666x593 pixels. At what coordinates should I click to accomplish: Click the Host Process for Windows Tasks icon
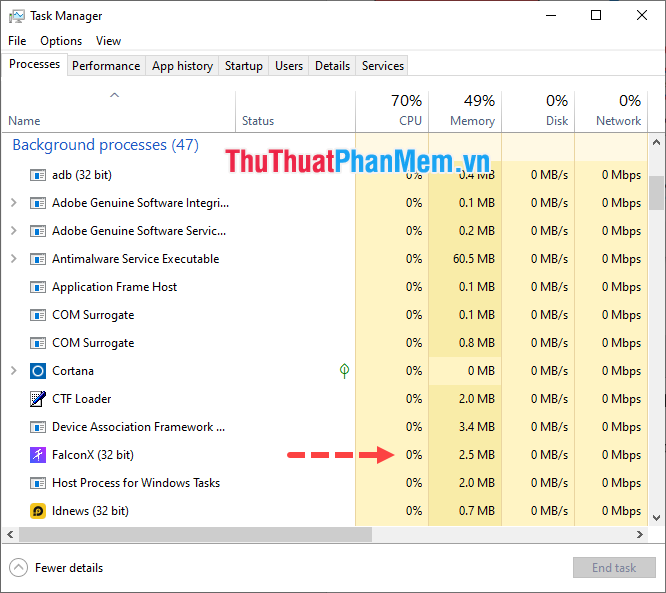tap(38, 483)
